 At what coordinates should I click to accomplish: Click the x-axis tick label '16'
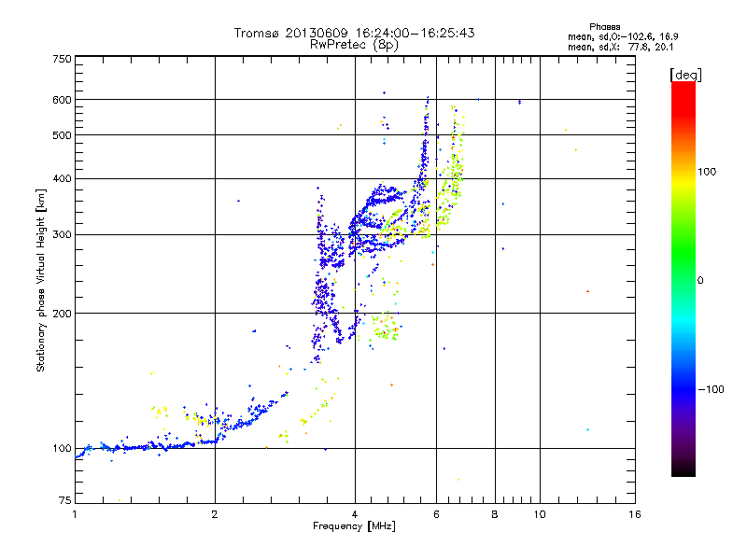click(x=635, y=514)
